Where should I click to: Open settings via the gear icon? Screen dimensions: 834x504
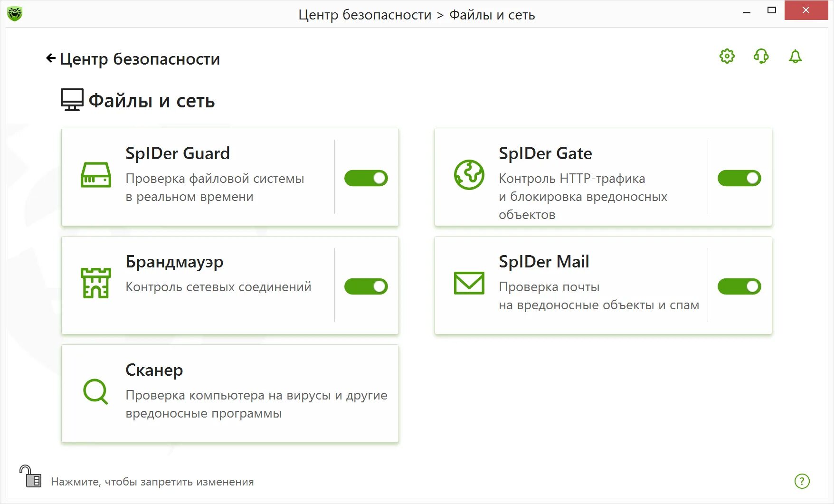727,57
